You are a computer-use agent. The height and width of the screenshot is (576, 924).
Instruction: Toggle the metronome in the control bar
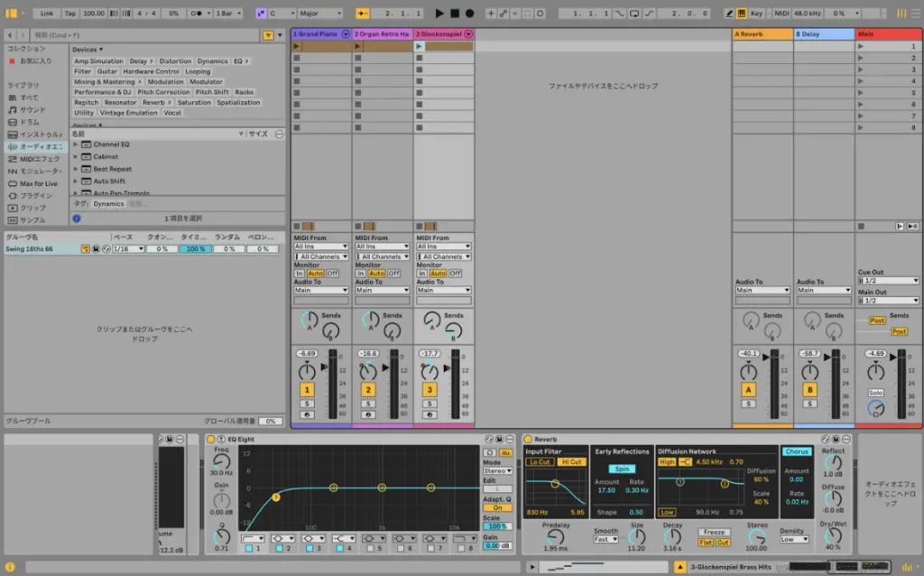click(x=198, y=13)
